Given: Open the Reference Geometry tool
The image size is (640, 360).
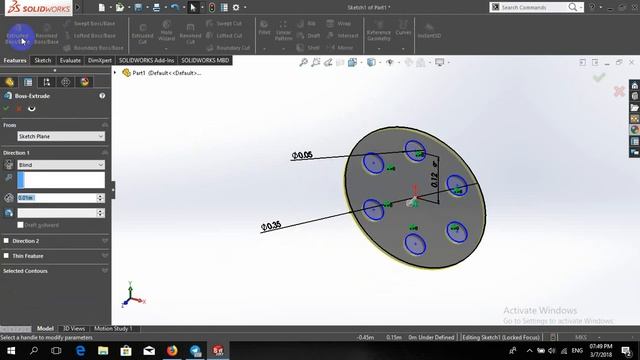Looking at the screenshot, I should [379, 31].
